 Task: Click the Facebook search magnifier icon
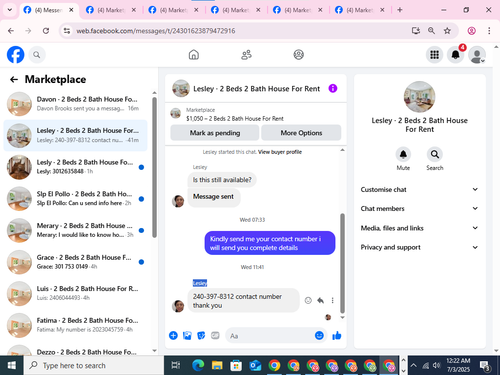point(37,55)
